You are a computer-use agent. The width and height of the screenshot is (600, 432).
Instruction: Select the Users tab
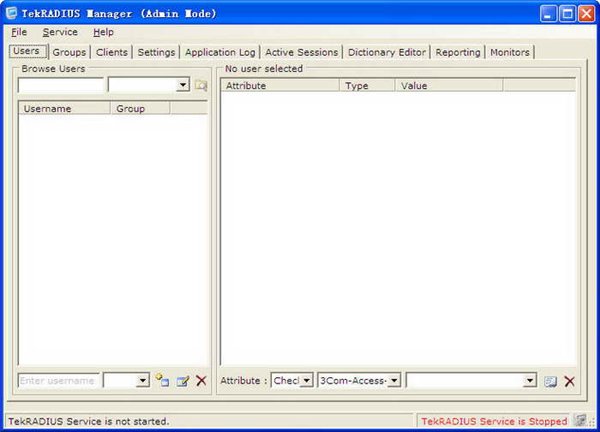(x=27, y=51)
